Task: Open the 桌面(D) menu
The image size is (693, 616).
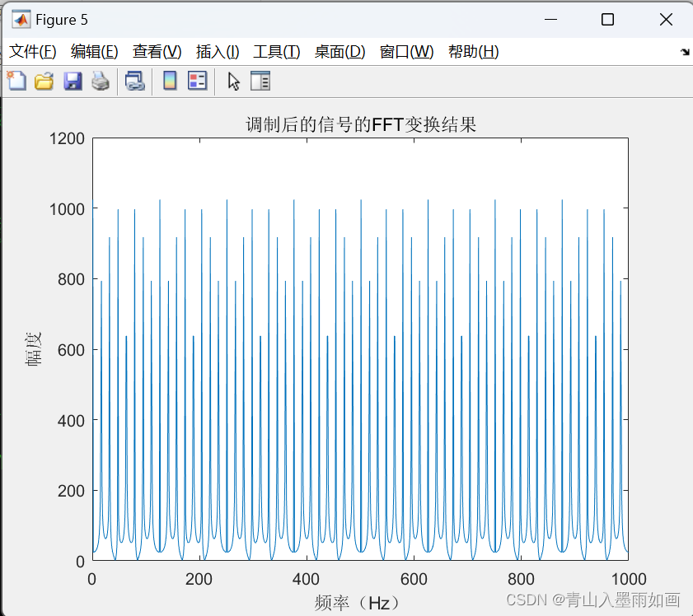Action: pyautogui.click(x=339, y=51)
